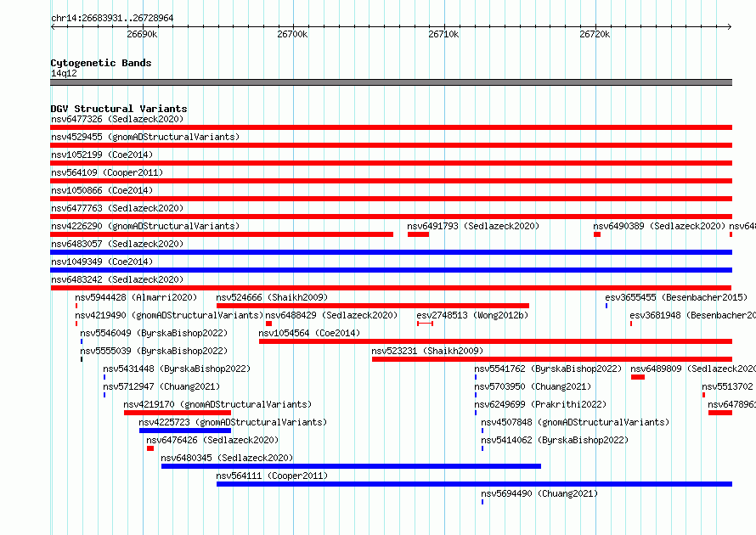The width and height of the screenshot is (756, 535).
Task: Select nsv6477763 (Sedlazeck2020) label
Action: pos(117,208)
